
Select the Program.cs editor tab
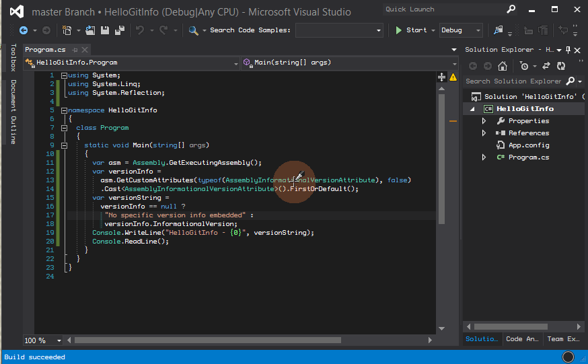click(x=45, y=50)
